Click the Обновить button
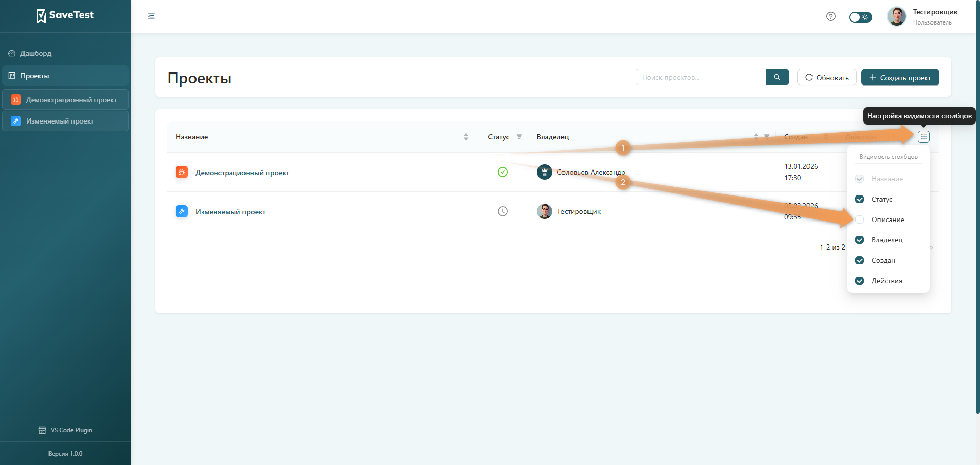The height and width of the screenshot is (465, 980). pyautogui.click(x=826, y=78)
